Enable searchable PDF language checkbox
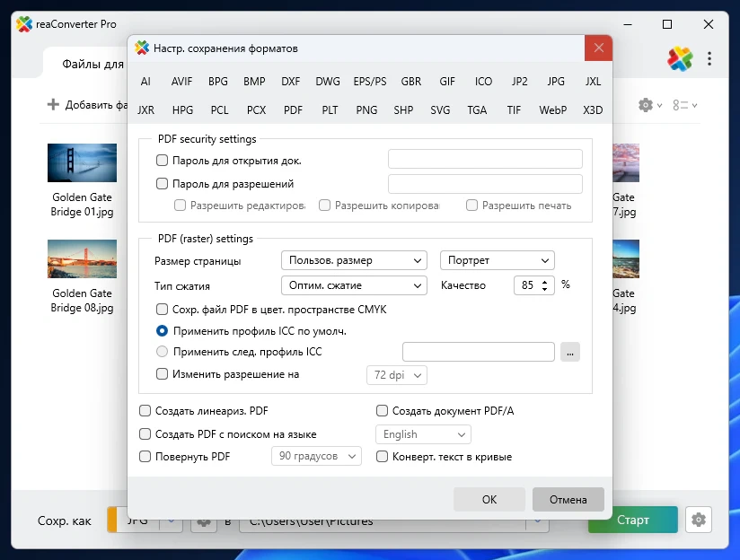The image size is (740, 560). 145,434
